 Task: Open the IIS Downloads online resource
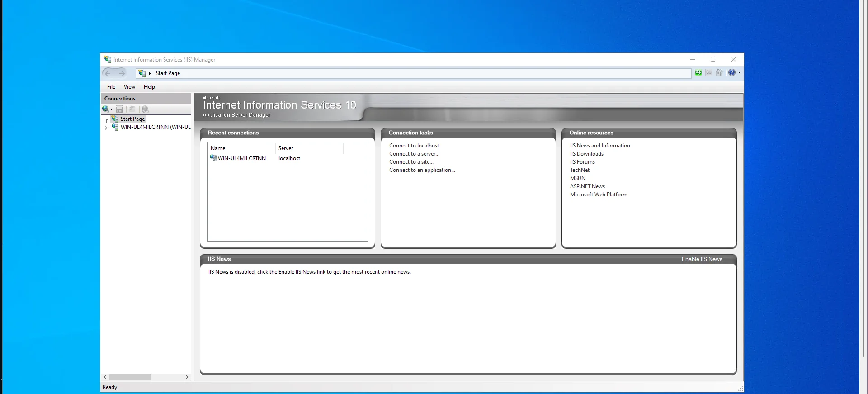[x=586, y=154]
